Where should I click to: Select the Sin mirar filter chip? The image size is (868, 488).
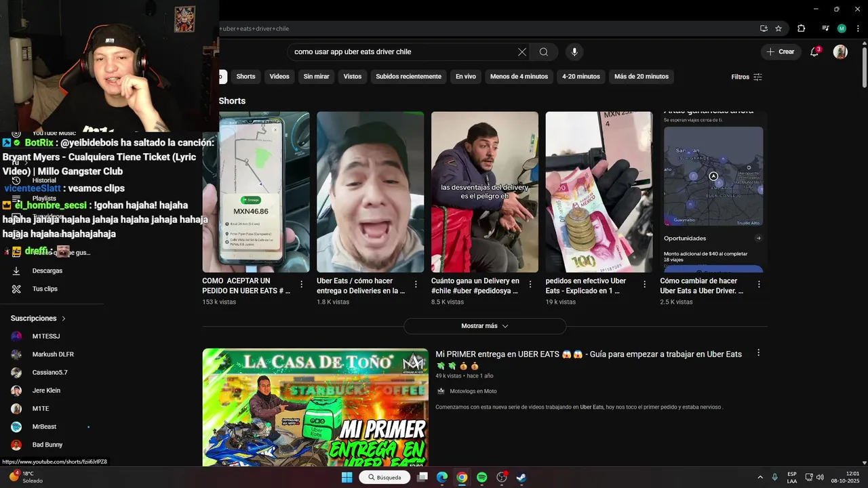316,77
